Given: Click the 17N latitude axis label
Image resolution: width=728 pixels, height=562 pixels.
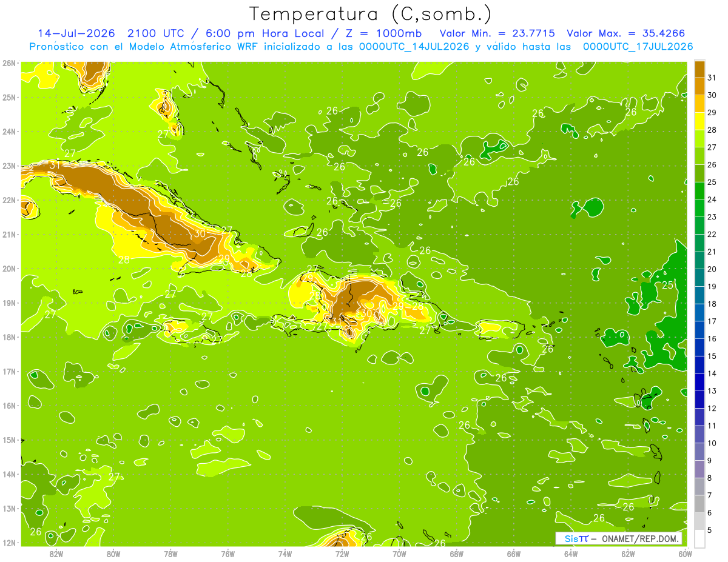Looking at the screenshot, I should (9, 372).
